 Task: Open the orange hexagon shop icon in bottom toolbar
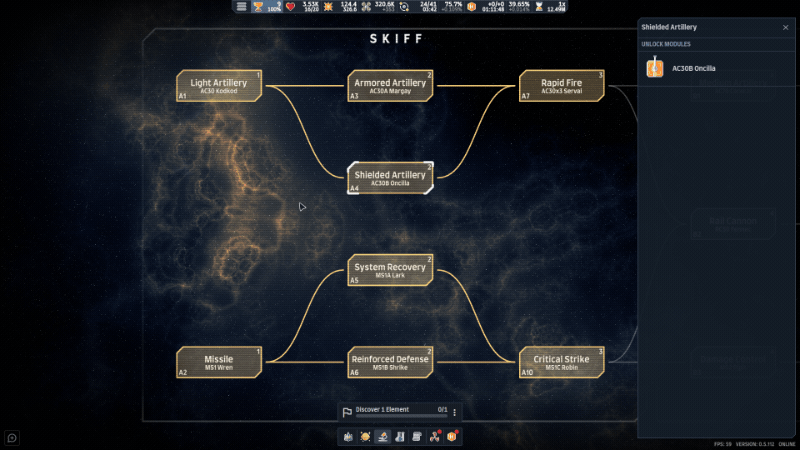[x=452, y=437]
